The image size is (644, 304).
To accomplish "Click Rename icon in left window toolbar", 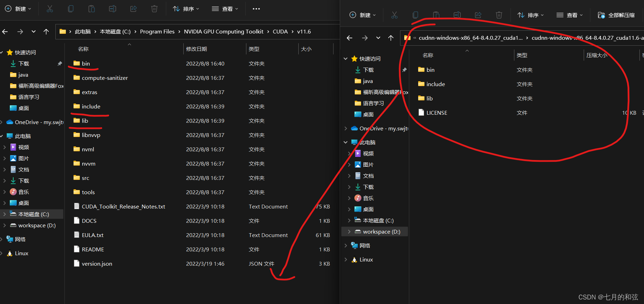I will (x=113, y=9).
